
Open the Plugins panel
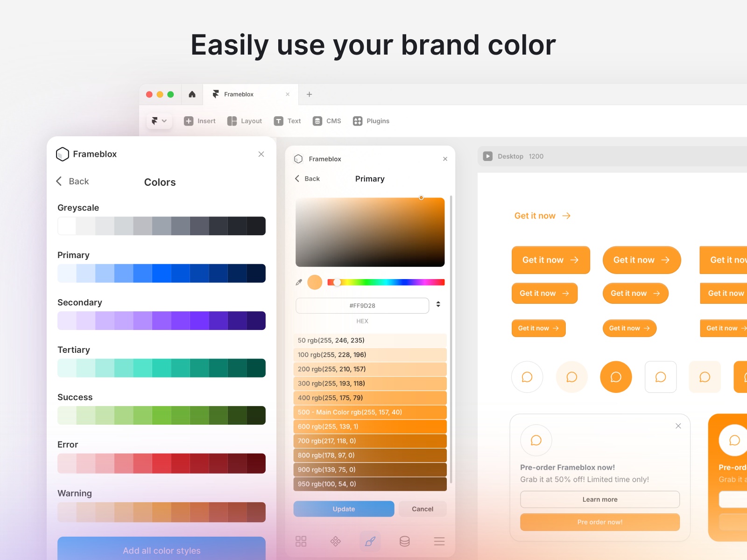371,121
